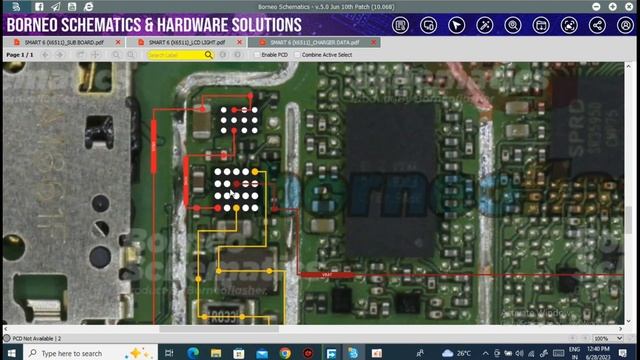
Task: Click the vertical scrollbar up arrow
Action: pyautogui.click(x=629, y=66)
